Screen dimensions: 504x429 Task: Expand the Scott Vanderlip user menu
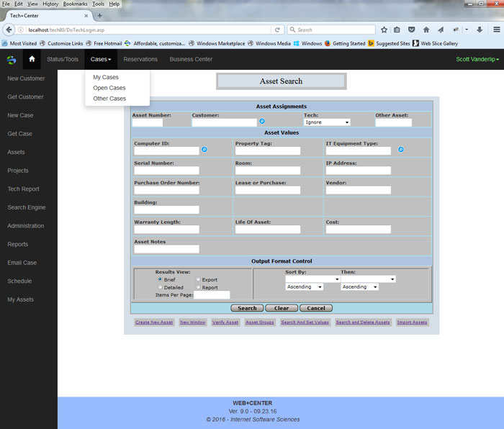click(x=477, y=59)
